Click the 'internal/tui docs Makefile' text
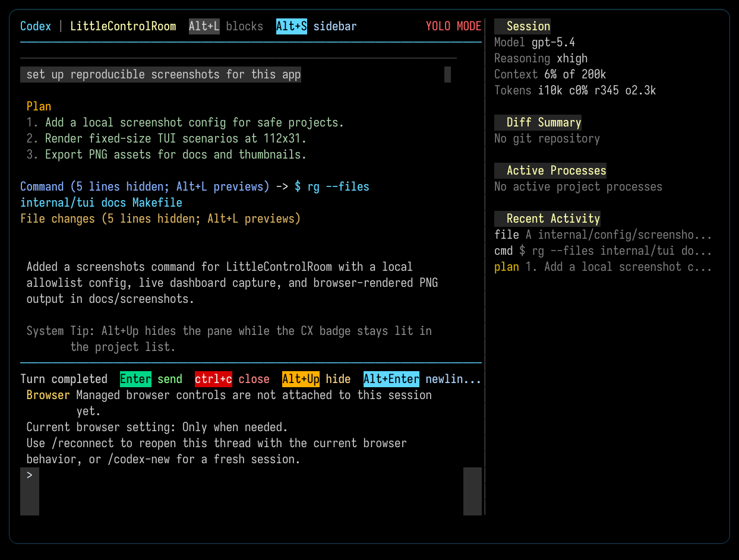The width and height of the screenshot is (739, 560). (x=101, y=203)
